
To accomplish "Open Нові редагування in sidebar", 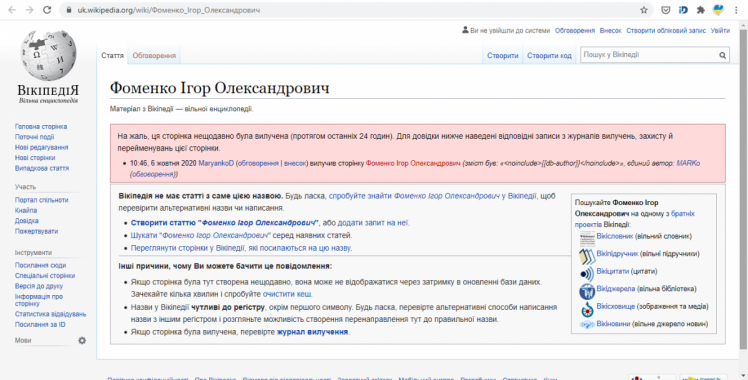I will [42, 148].
